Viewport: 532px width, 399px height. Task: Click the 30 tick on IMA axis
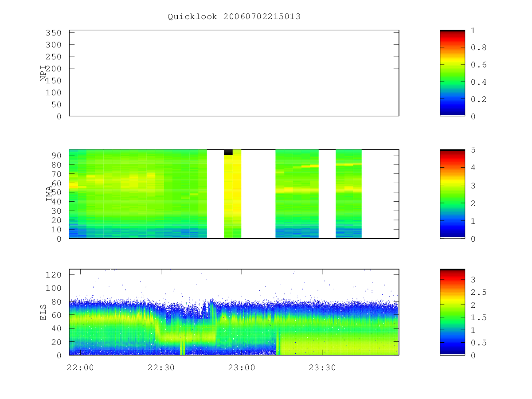(x=56, y=211)
